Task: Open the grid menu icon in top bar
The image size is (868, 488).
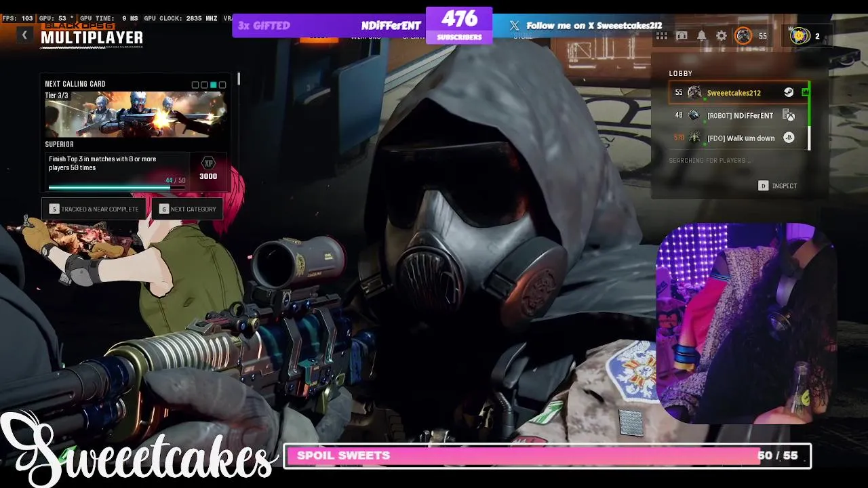Action: [x=662, y=36]
